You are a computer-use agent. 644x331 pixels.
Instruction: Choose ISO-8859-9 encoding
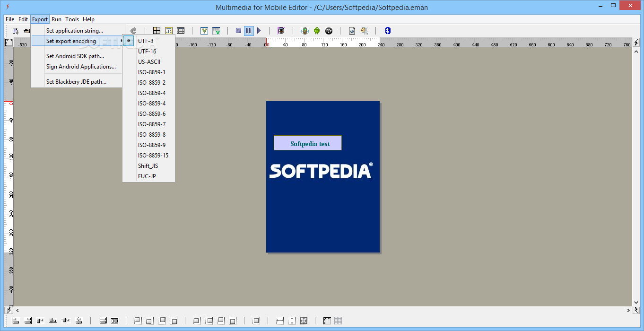click(x=149, y=145)
